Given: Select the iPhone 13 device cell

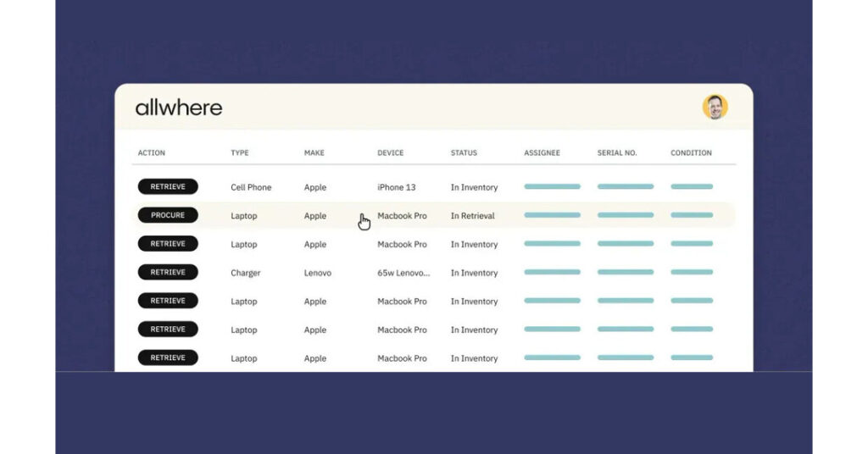Looking at the screenshot, I should pos(397,187).
